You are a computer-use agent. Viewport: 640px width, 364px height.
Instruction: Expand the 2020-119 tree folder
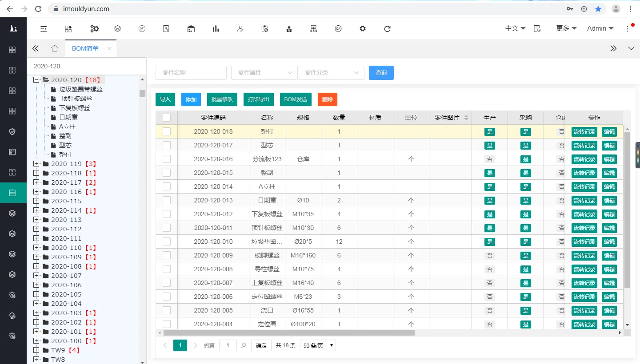pyautogui.click(x=36, y=164)
